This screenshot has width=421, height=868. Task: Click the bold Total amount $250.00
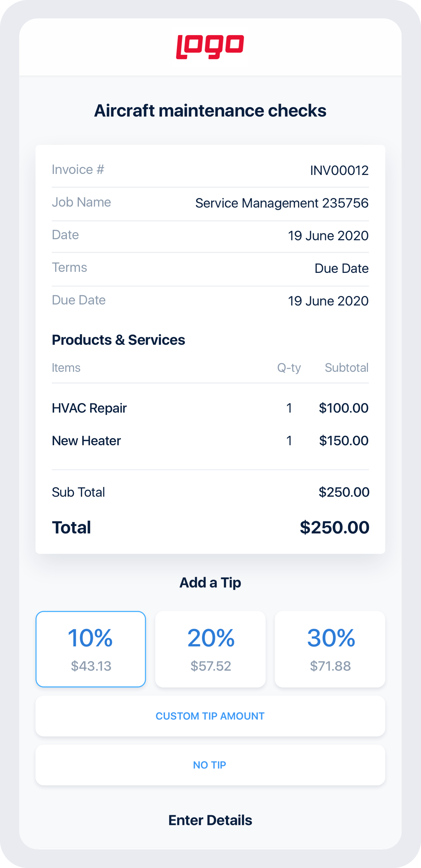point(334,527)
